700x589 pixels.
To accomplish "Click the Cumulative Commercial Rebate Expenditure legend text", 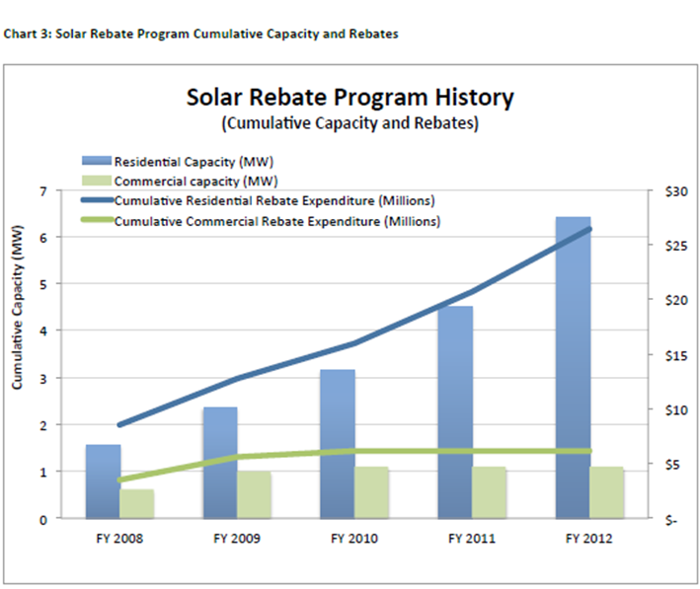I will tap(277, 222).
